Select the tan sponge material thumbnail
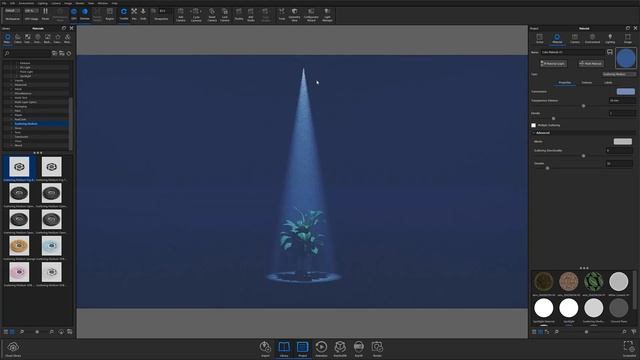Image resolution: width=640 pixels, height=360 pixels. click(19, 246)
